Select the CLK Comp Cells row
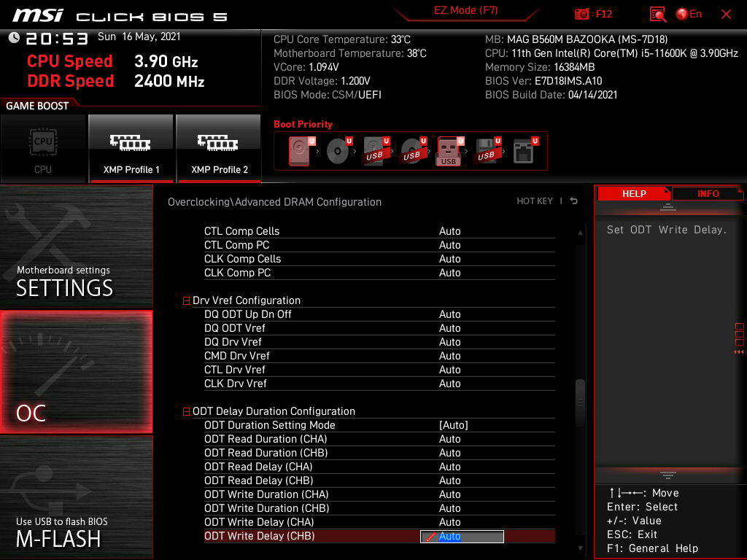Image resolution: width=747 pixels, height=560 pixels. pyautogui.click(x=379, y=259)
